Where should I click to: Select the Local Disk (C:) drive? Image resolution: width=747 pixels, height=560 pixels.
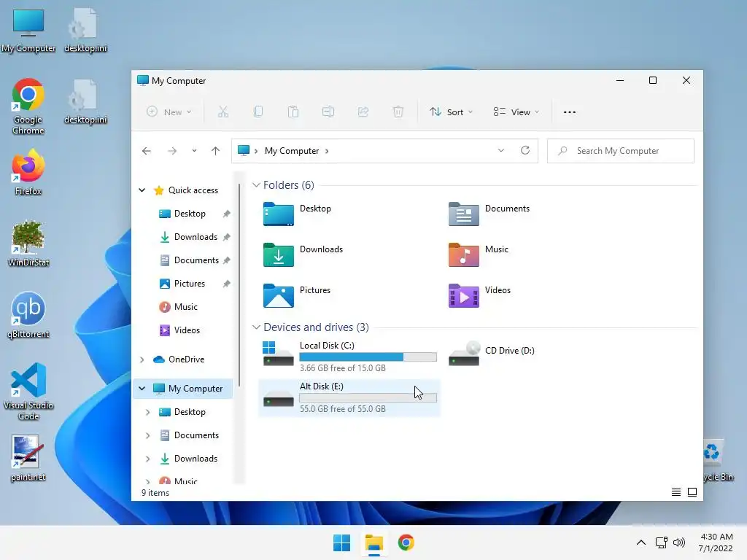[349, 356]
